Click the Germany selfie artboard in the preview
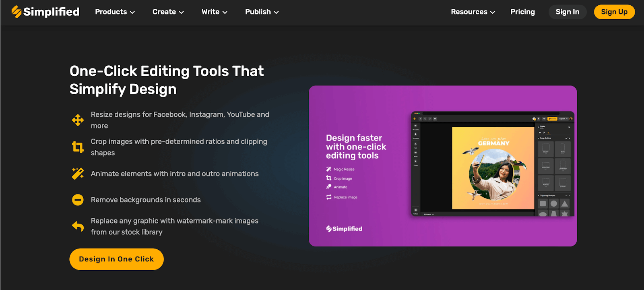 point(493,168)
